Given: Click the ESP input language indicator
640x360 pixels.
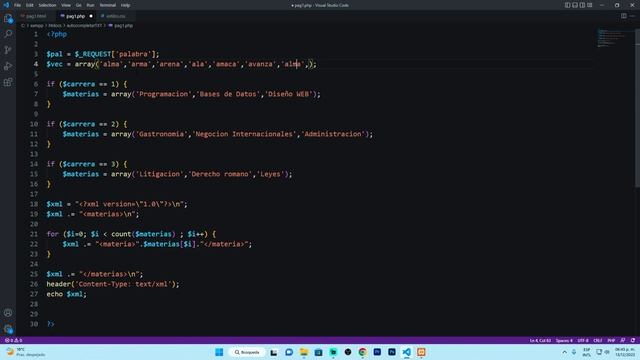Looking at the screenshot, I should (587, 352).
